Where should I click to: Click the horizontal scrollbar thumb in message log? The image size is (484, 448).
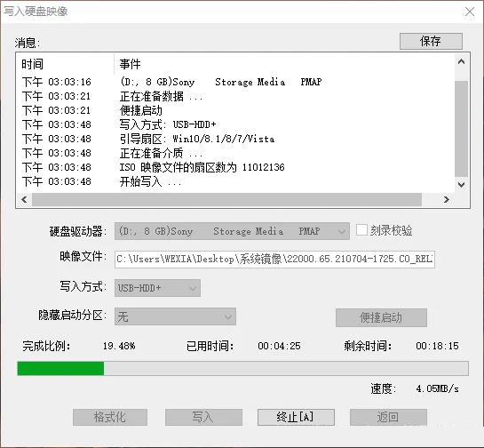pyautogui.click(x=226, y=200)
